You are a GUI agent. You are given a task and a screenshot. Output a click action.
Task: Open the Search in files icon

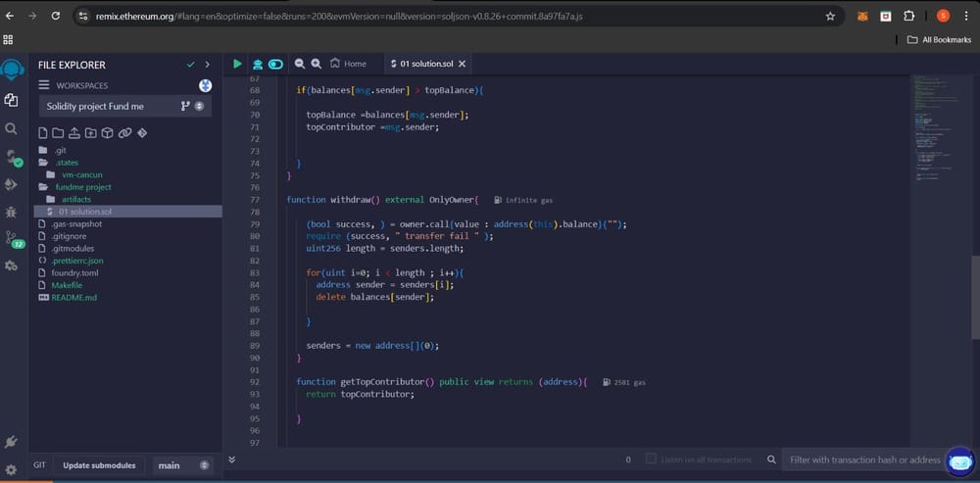click(11, 128)
